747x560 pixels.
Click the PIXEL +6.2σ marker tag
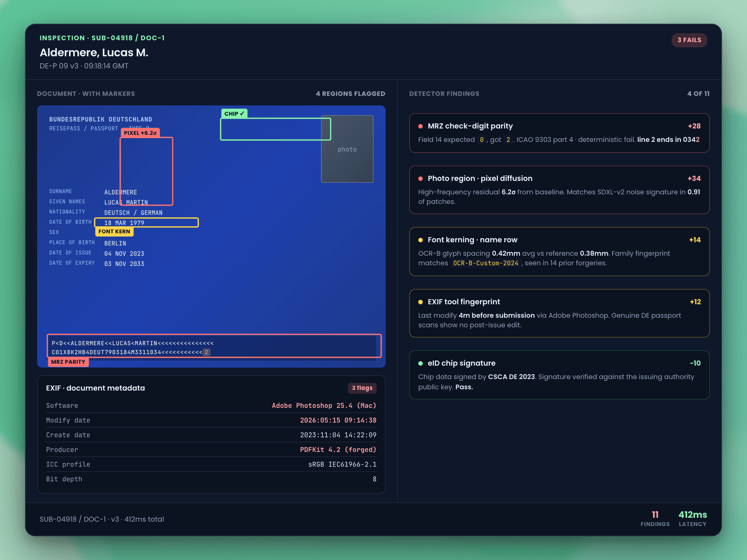tap(140, 133)
